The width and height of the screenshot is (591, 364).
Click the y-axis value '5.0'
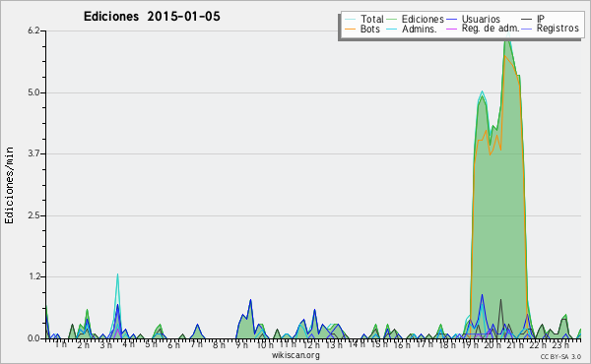(x=33, y=92)
